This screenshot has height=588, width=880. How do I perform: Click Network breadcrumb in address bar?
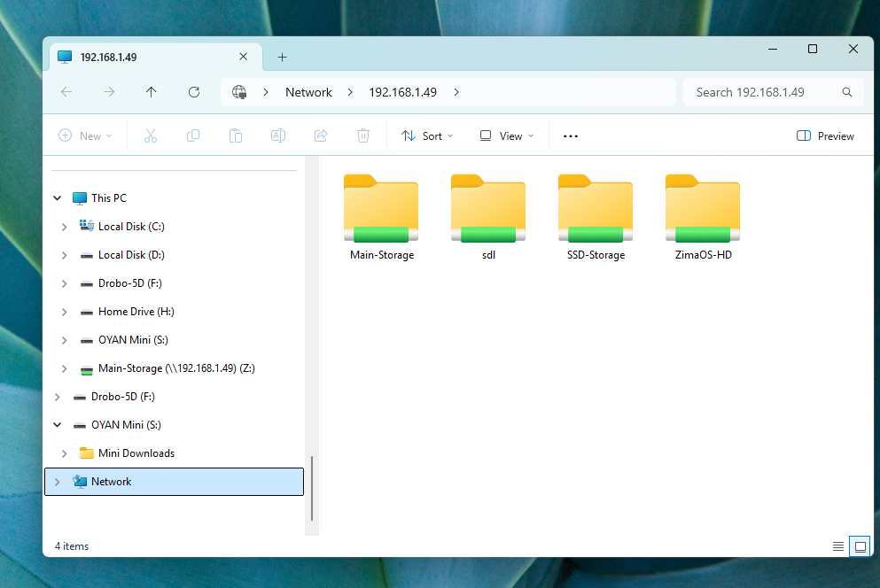pyautogui.click(x=308, y=92)
